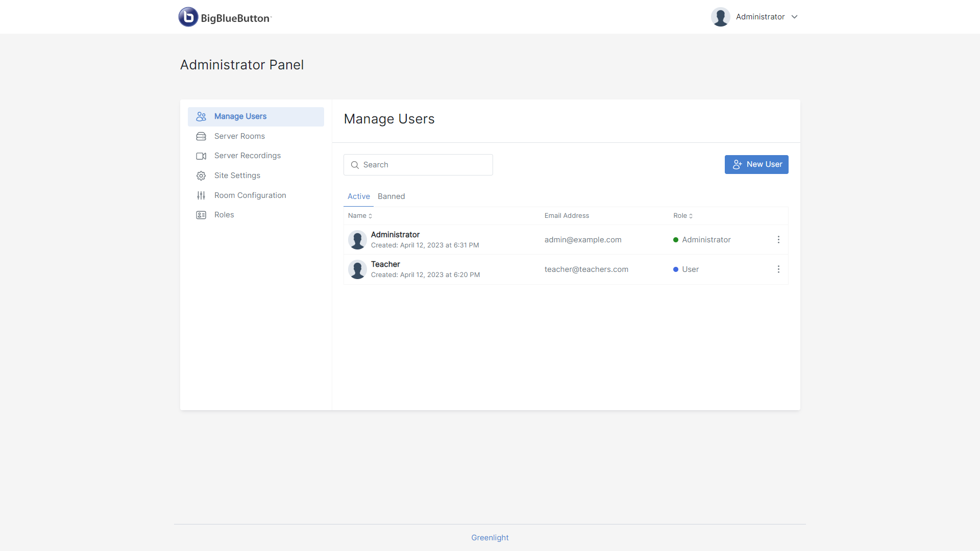Open options menu for Teacher row
Image resolution: width=980 pixels, height=551 pixels.
(x=778, y=269)
